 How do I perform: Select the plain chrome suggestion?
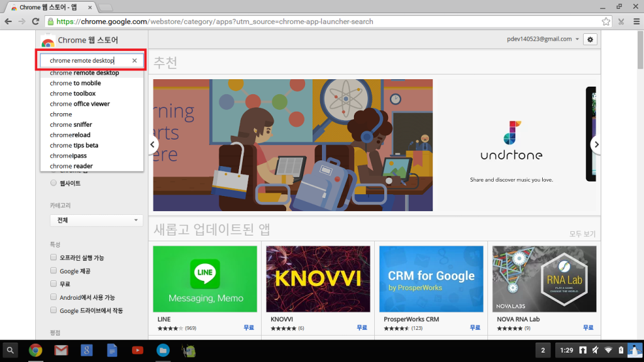pos(92,114)
